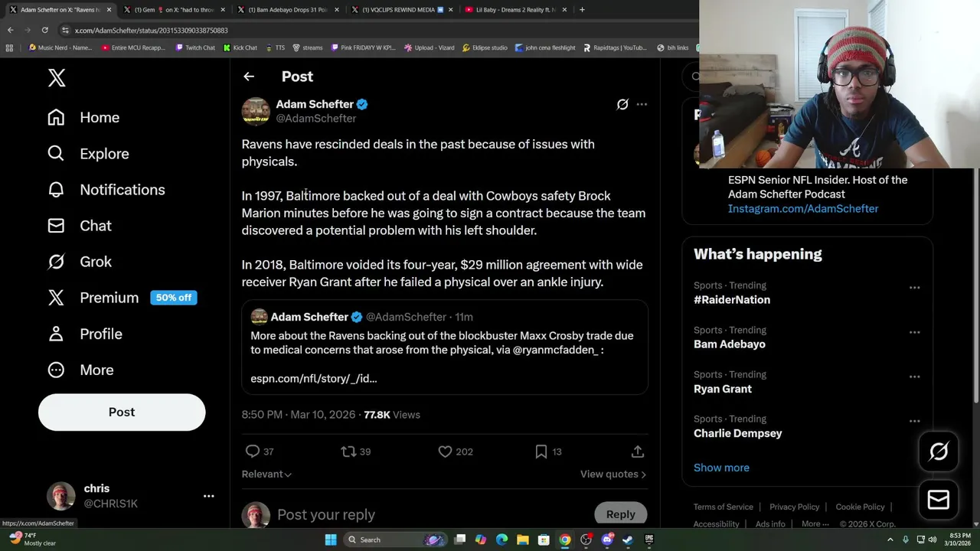Click the @ryanmcfadden_ mention in quoted post
This screenshot has height=551, width=980.
[555, 350]
